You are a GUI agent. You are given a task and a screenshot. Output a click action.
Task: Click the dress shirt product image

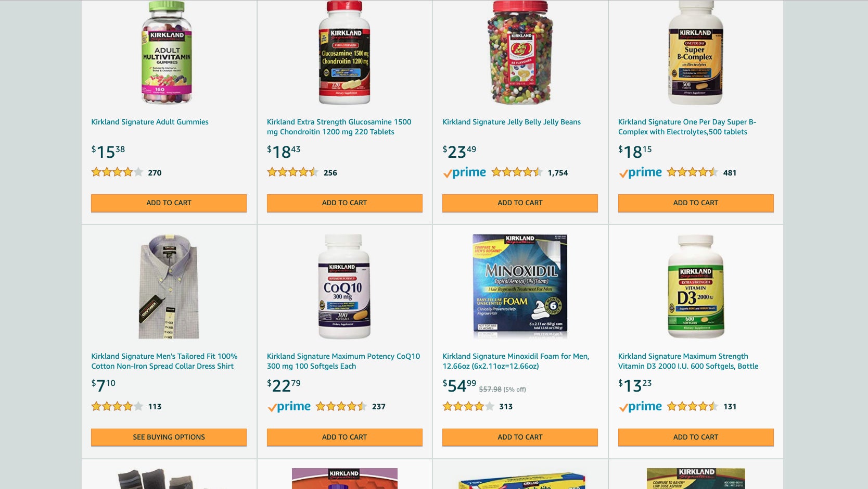(169, 286)
